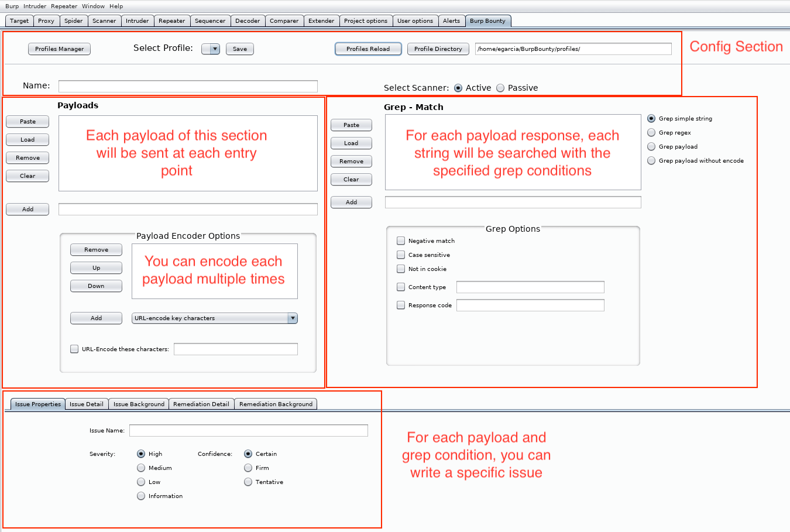
Task: Set severity to Medium
Action: [x=141, y=468]
